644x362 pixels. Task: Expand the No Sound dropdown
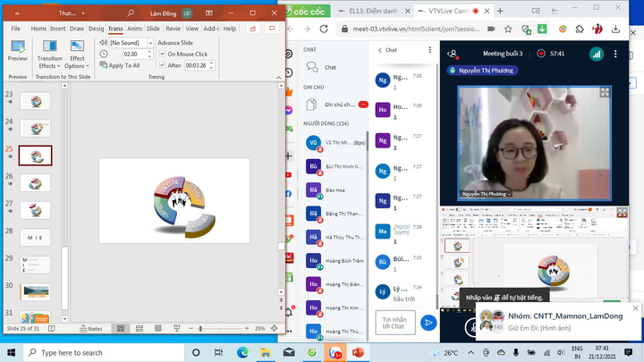(x=149, y=42)
